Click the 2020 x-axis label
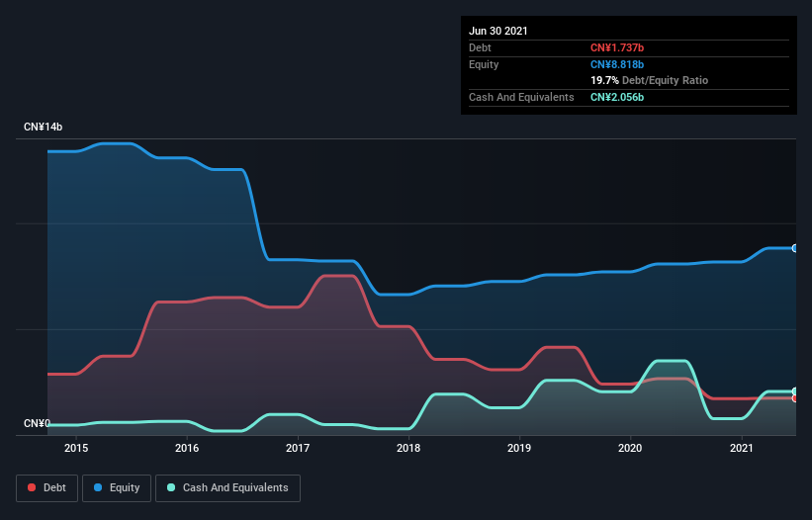The image size is (812, 520). click(x=630, y=448)
